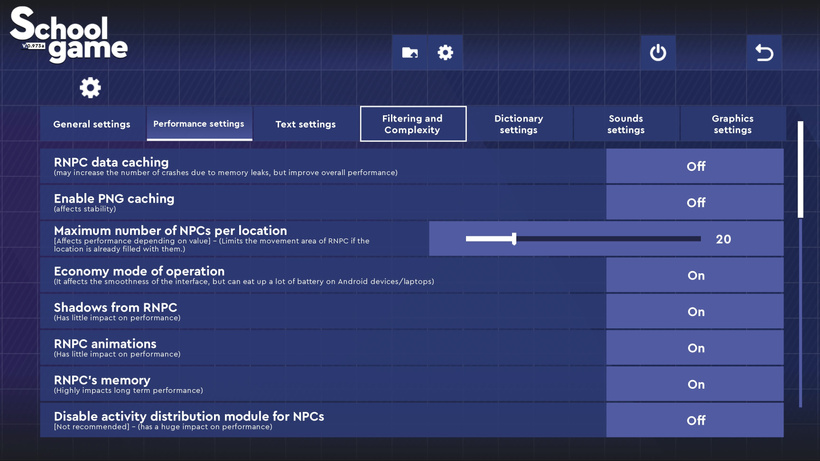Click the large gear icon below logo
The image size is (820, 461).
point(90,88)
